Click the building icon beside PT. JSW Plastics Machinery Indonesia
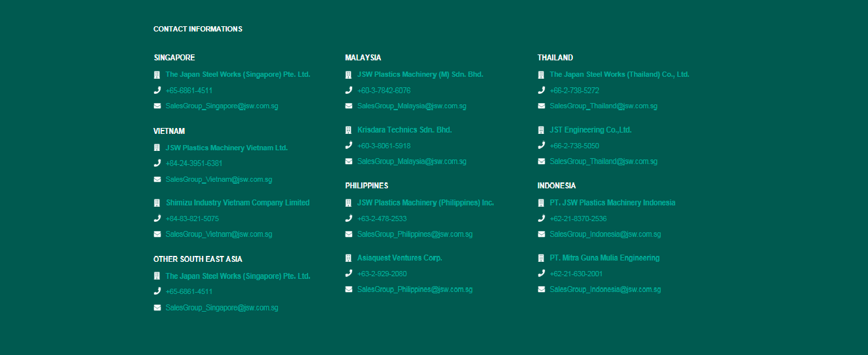This screenshot has height=355, width=868. [542, 203]
